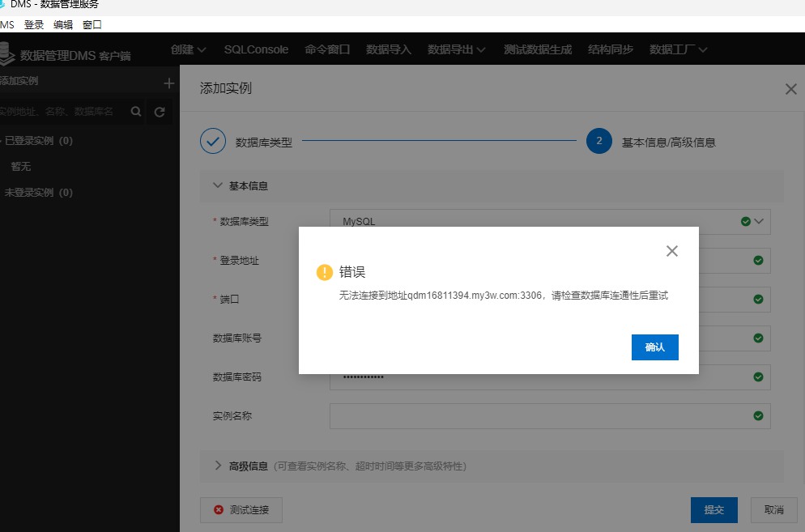
Task: Click the plus icon to add instance
Action: point(169,83)
